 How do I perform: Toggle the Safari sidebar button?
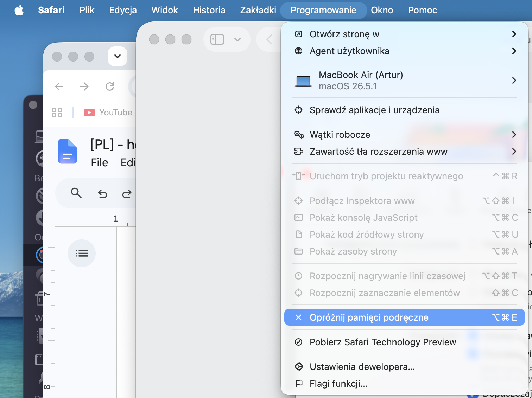217,39
